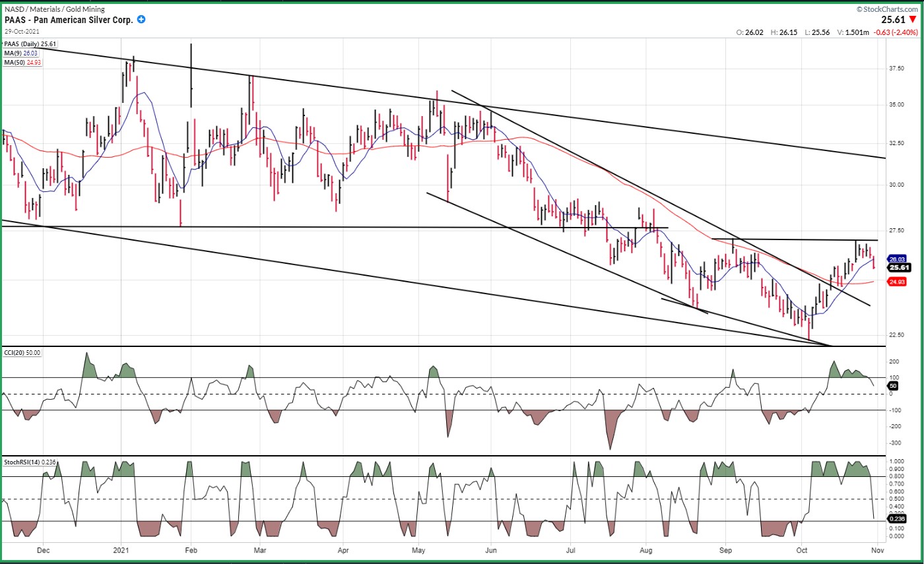Click the Nov month label on the time axis
The width and height of the screenshot is (924, 564).
tap(878, 549)
